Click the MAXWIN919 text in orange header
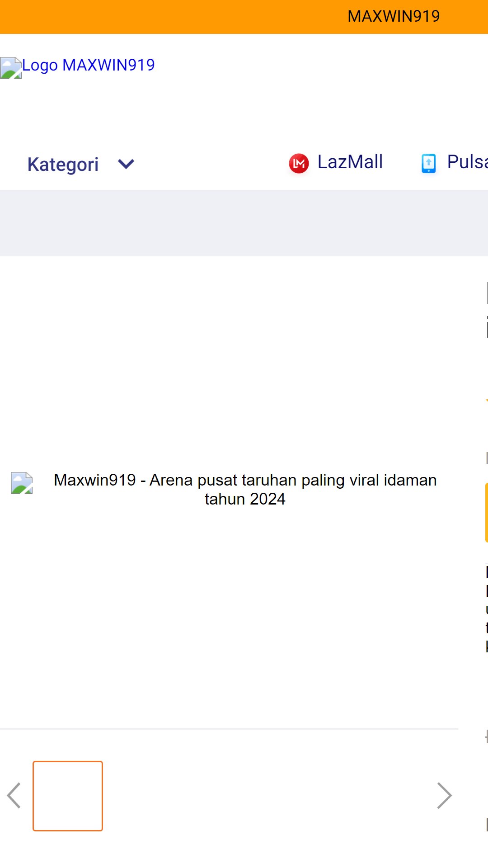 point(393,16)
